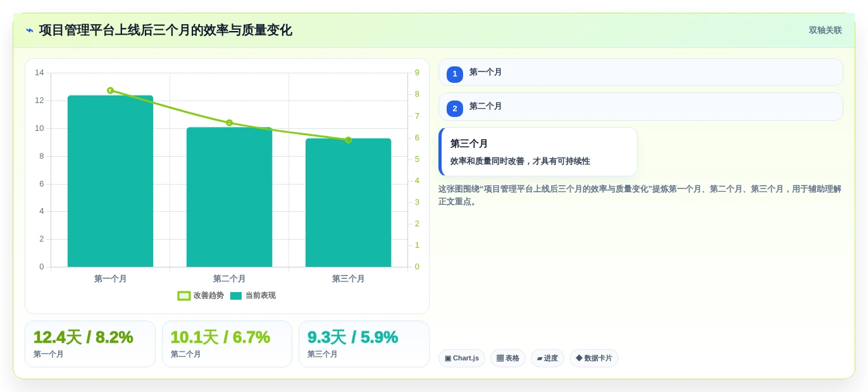Click the 双轴关联 label in the header
Viewport: 868px width, 392px height.
coord(825,30)
